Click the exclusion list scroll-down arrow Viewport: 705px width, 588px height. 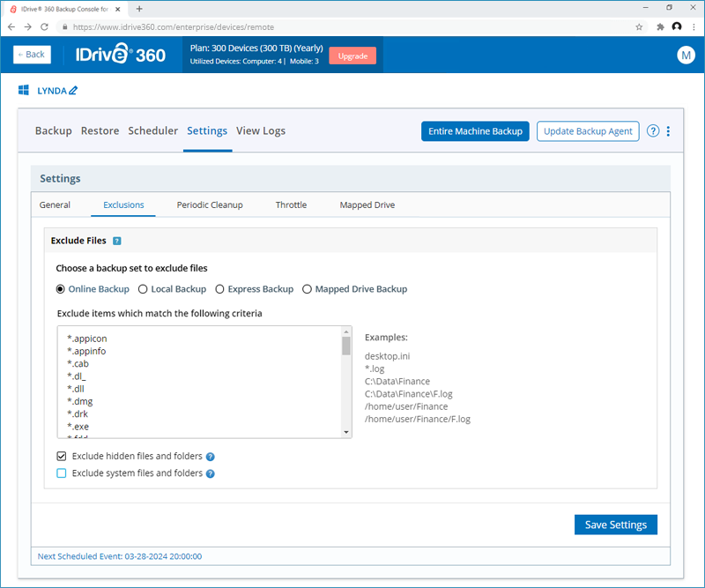coord(345,432)
